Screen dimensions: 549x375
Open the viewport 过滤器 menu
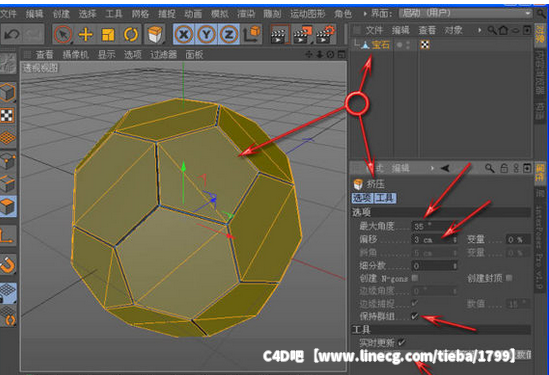[x=164, y=55]
